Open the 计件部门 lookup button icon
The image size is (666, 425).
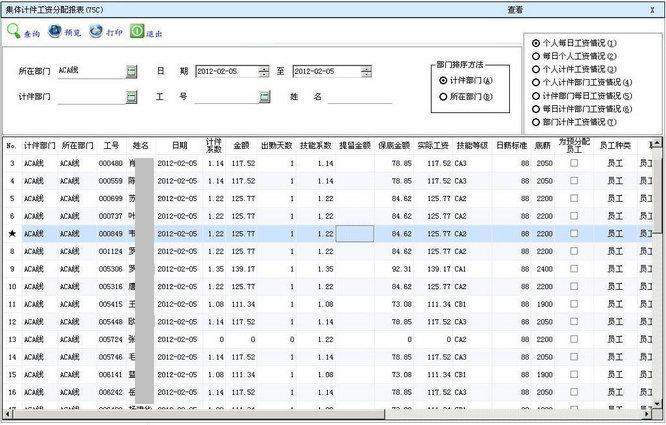click(x=132, y=97)
